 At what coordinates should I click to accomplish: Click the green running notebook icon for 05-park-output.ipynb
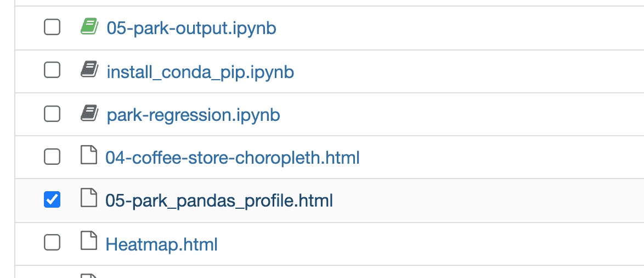[89, 26]
